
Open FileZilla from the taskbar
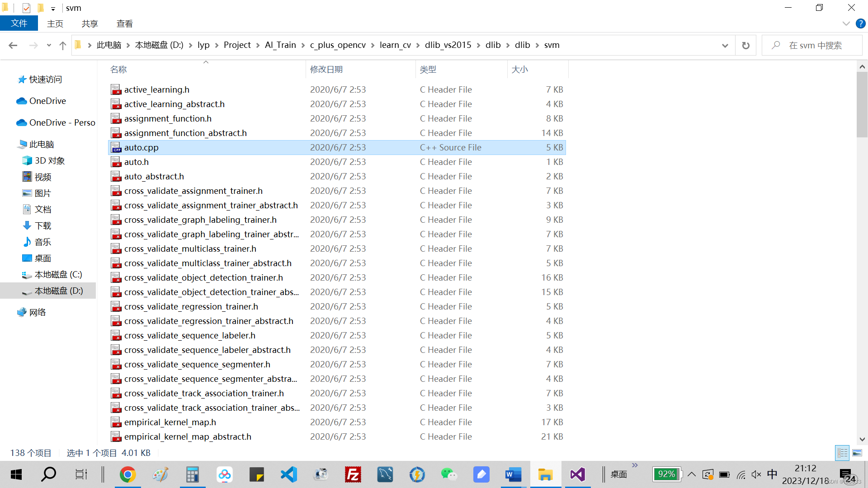[353, 474]
